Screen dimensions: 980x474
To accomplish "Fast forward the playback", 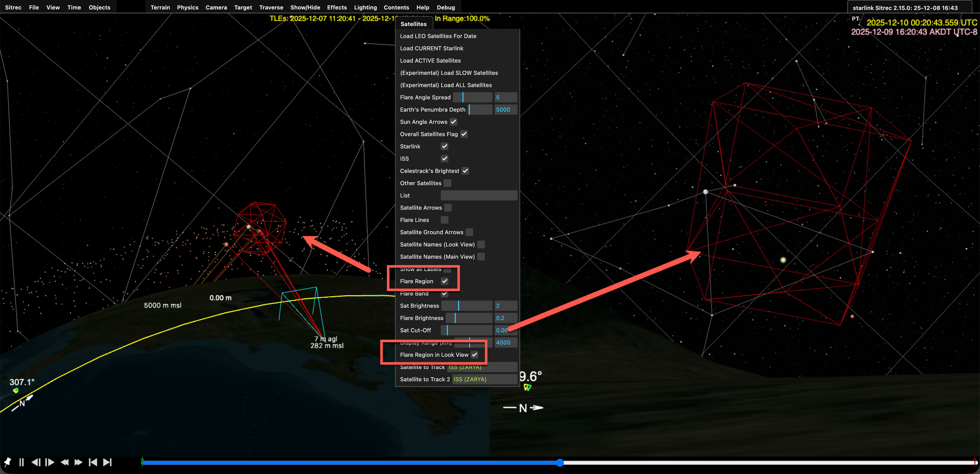I will click(78, 462).
